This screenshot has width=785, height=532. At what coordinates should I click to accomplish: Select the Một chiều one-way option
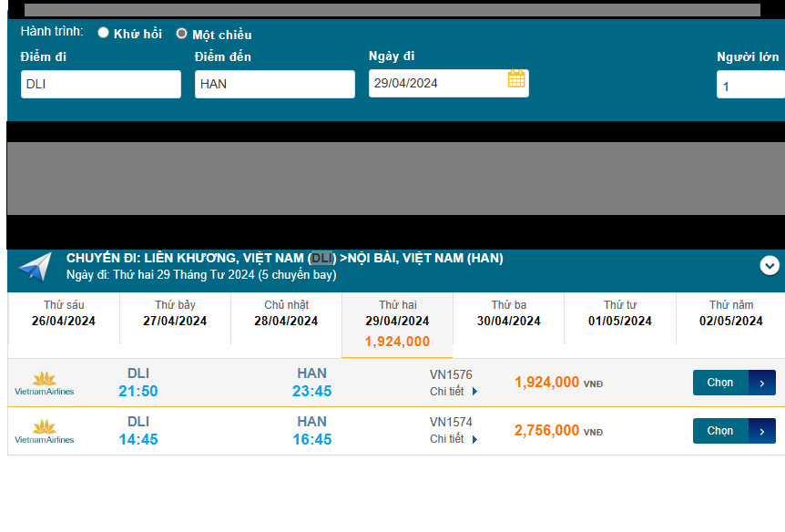[182, 34]
